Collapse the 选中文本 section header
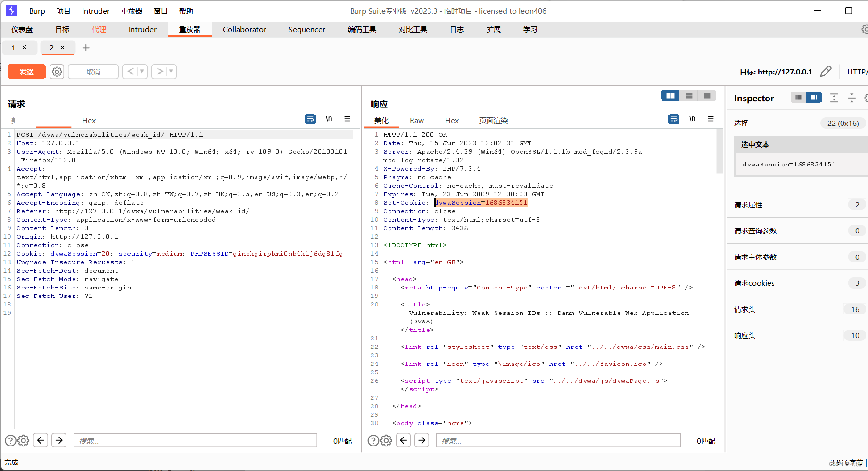868x471 pixels. [801, 145]
